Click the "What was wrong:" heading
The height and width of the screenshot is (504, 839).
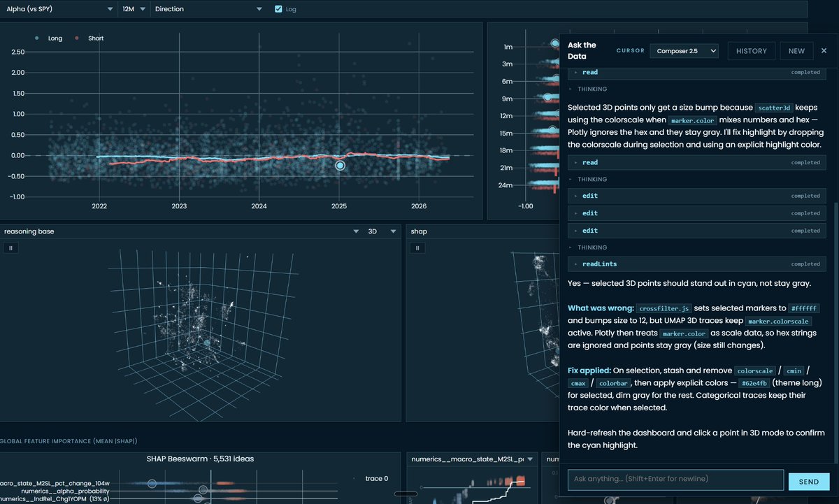(601, 308)
